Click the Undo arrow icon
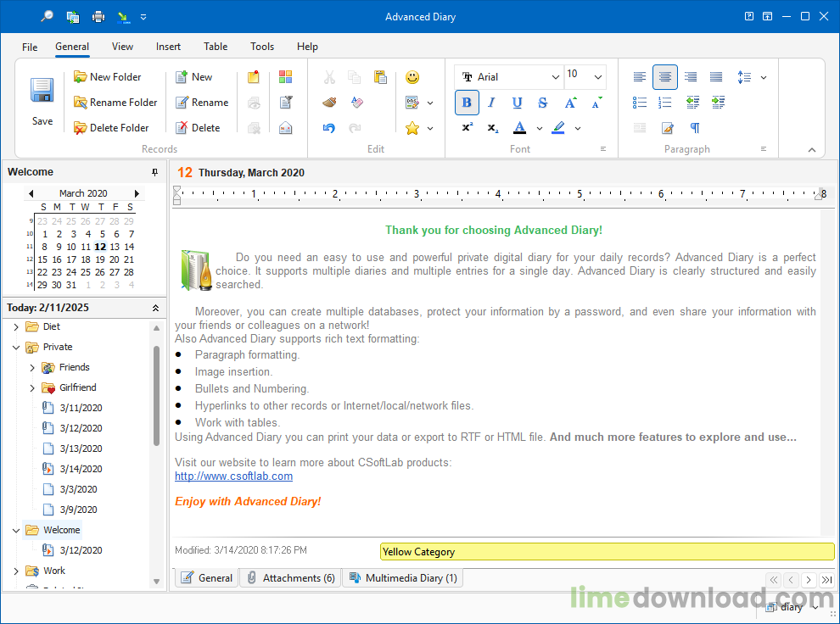Viewport: 840px width, 624px height. click(x=329, y=128)
